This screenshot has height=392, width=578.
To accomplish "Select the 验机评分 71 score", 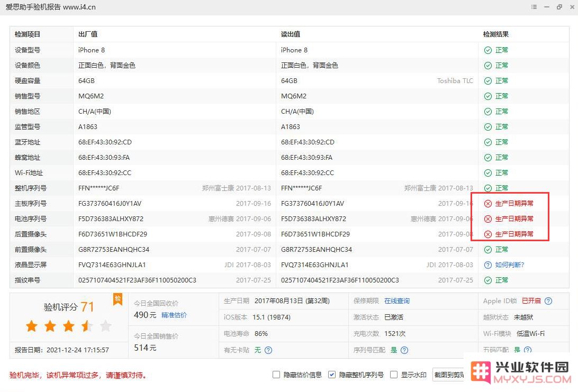I will click(69, 307).
